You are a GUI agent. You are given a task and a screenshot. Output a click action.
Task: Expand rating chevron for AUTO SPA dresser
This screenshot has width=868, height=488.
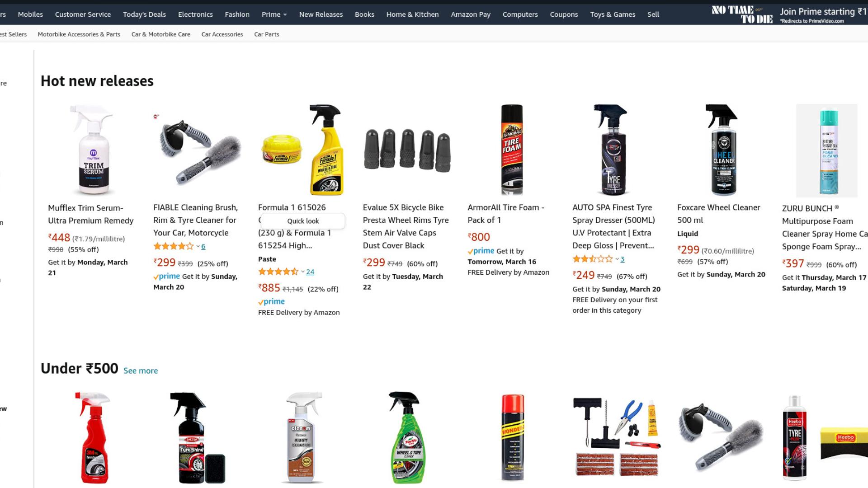point(617,259)
